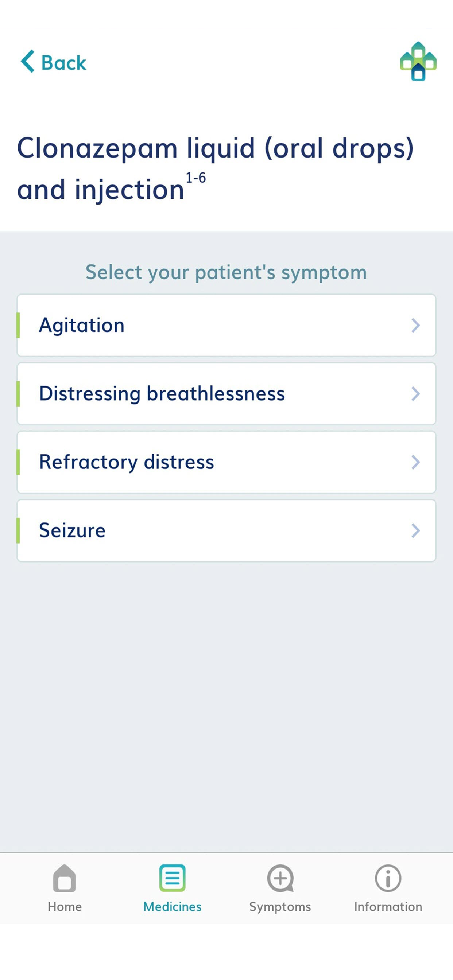The image size is (453, 980).
Task: Select the Refractory distress label
Action: point(127,462)
